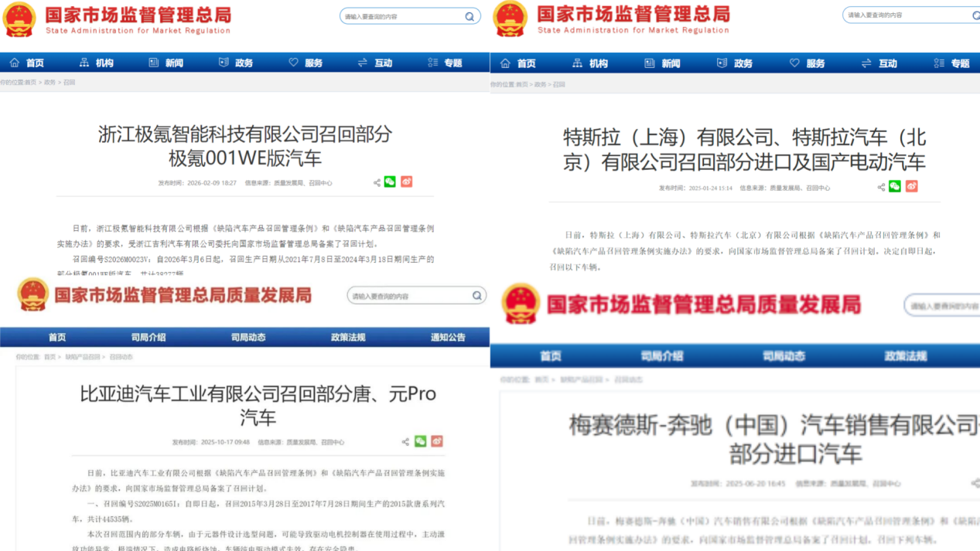Click the 极氪001WE版汽车 recall headline
The height and width of the screenshot is (551, 980).
(x=245, y=146)
